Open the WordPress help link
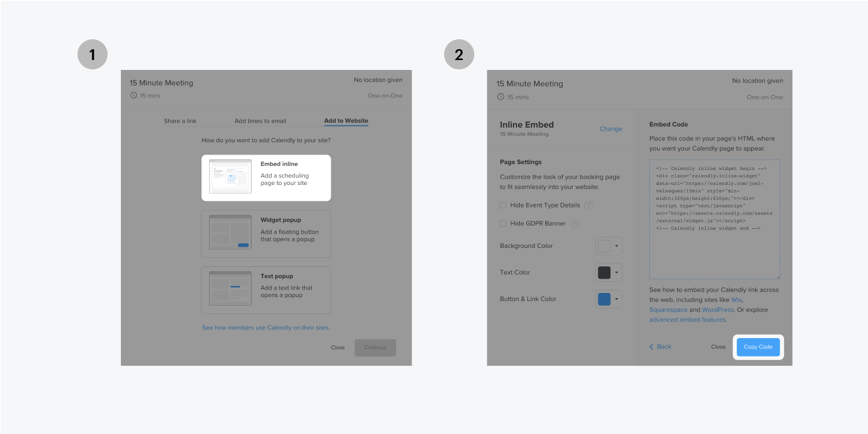This screenshot has width=868, height=434. tap(718, 310)
